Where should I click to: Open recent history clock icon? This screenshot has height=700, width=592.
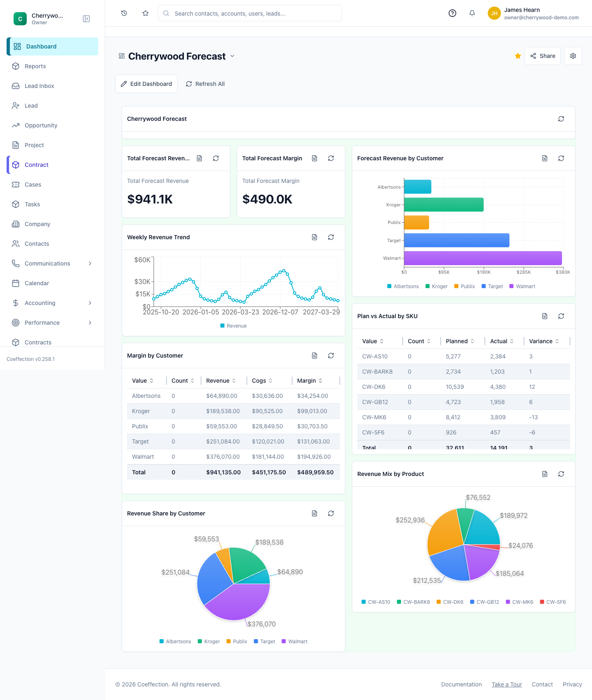tap(124, 13)
